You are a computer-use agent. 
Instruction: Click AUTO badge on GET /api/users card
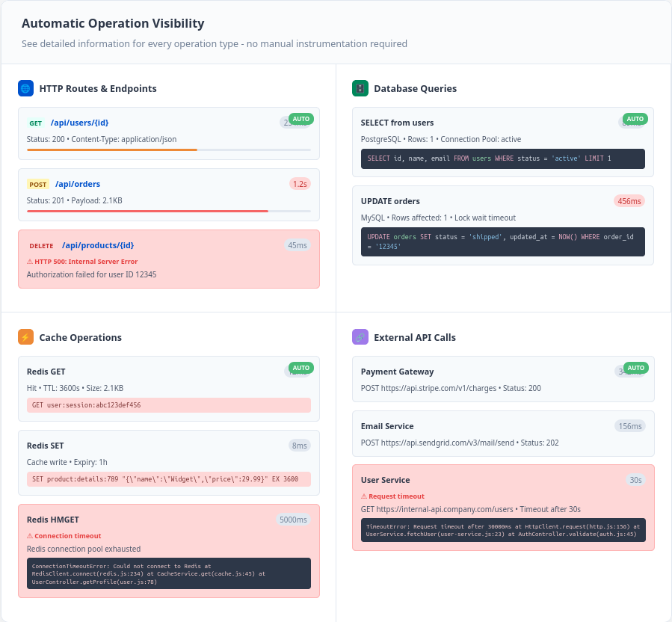pyautogui.click(x=300, y=119)
